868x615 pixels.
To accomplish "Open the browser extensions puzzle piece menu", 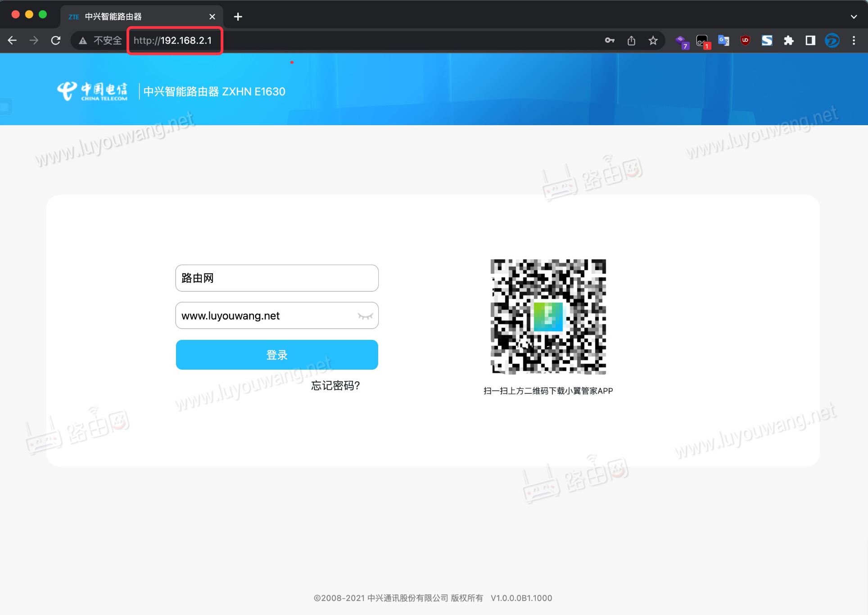I will 789,41.
